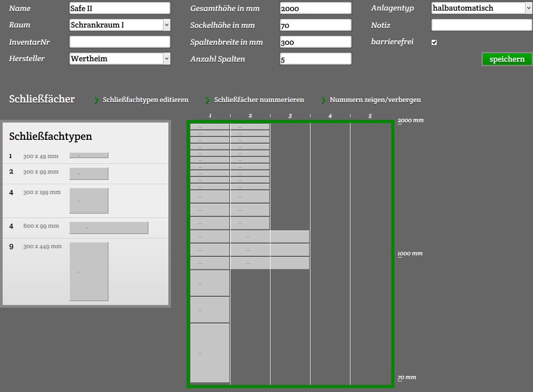This screenshot has height=392, width=533.
Task: Select the 300 x 99 mm locker type
Action: coord(89,174)
